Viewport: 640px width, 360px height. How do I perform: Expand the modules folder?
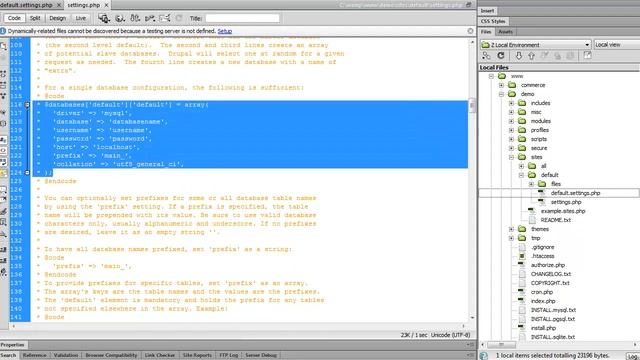(x=511, y=121)
